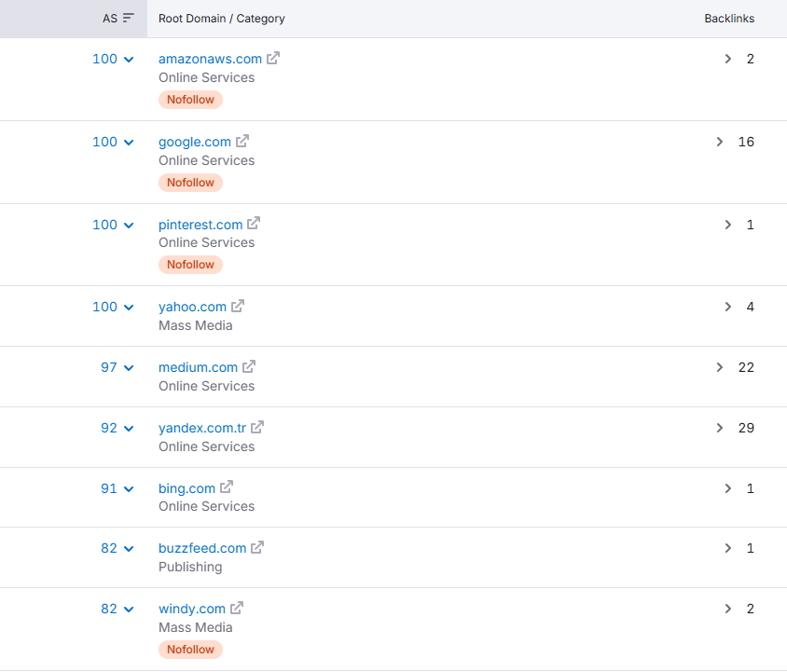This screenshot has width=787, height=672.
Task: Click the Nofollow tag under pinterest.com
Action: coord(191,265)
